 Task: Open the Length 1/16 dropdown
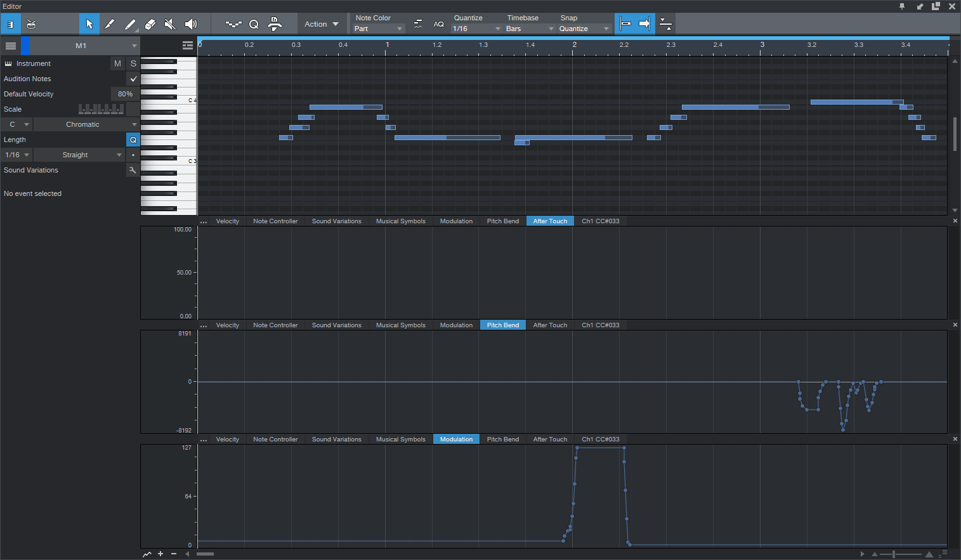[16, 155]
